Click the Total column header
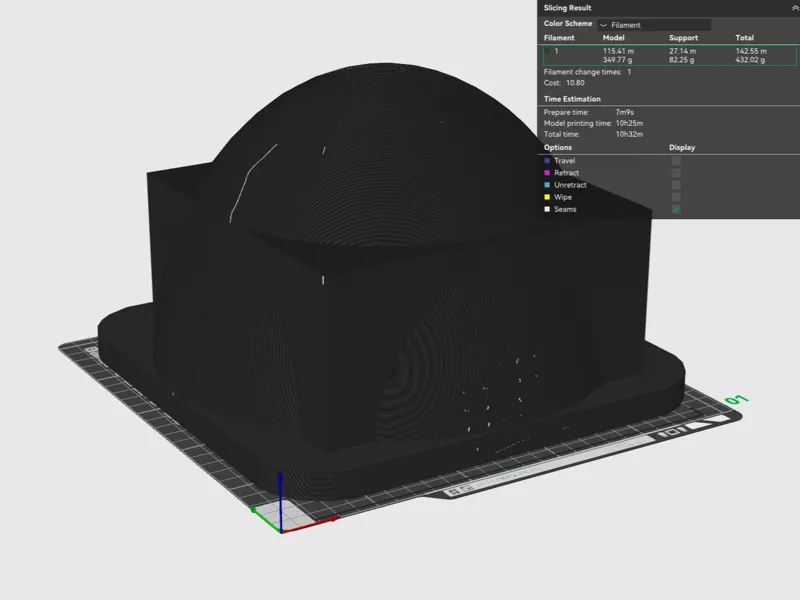800x600 pixels. (744, 38)
